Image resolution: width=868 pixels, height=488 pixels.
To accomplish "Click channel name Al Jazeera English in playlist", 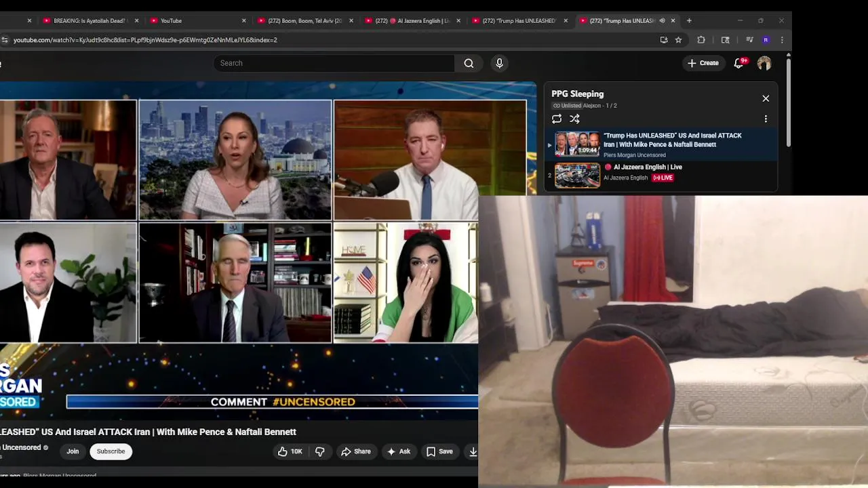I will [626, 178].
